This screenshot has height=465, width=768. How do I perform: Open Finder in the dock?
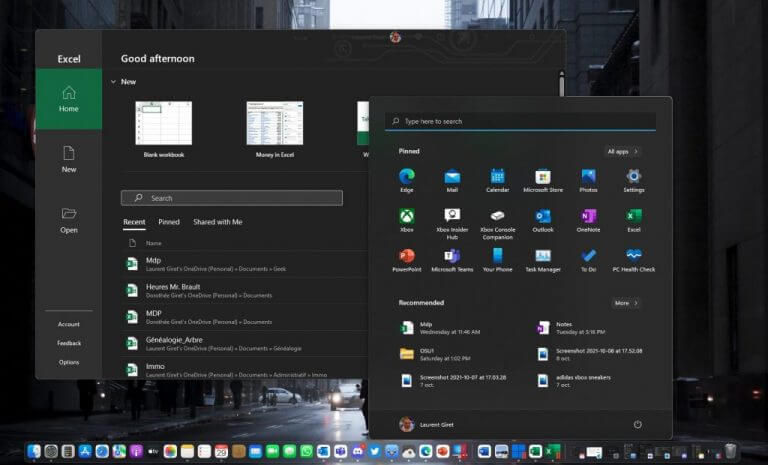tap(34, 451)
